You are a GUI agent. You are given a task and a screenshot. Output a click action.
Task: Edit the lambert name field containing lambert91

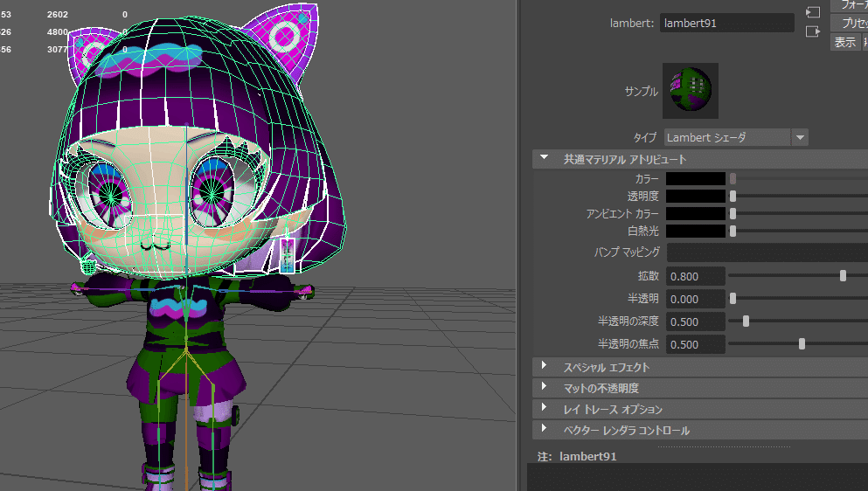coord(727,24)
